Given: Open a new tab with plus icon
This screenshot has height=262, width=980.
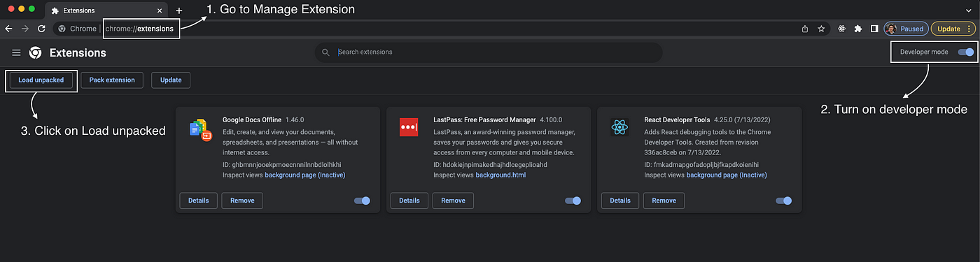Looking at the screenshot, I should [x=179, y=10].
